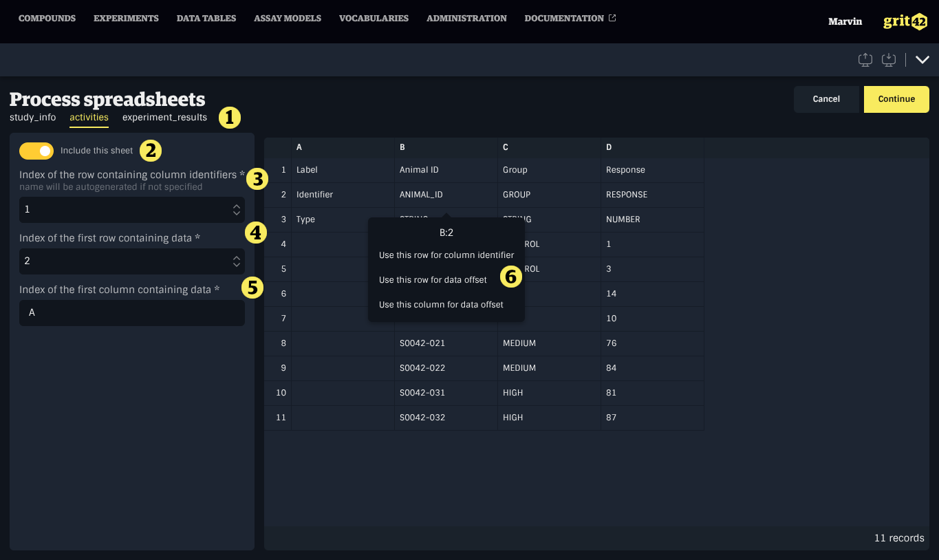
Task: Click the upload icon in the toolbar
Action: tap(865, 60)
